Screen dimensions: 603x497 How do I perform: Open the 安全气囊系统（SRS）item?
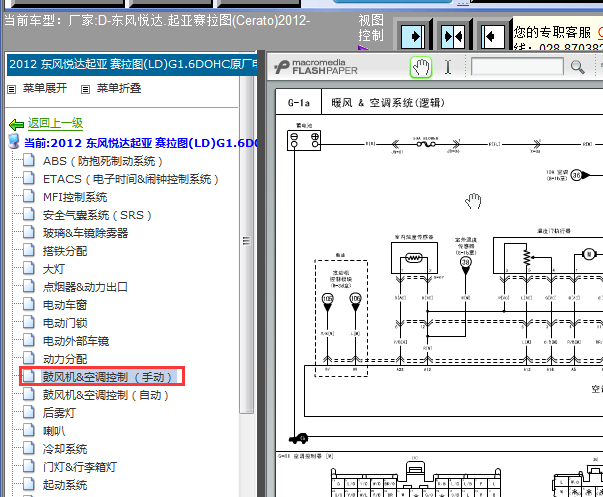click(x=97, y=215)
